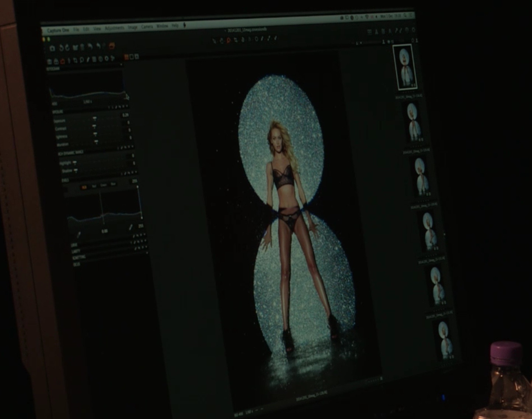The image size is (532, 419).
Task: Toggle the orange single-viewer mode button
Action: (126, 57)
